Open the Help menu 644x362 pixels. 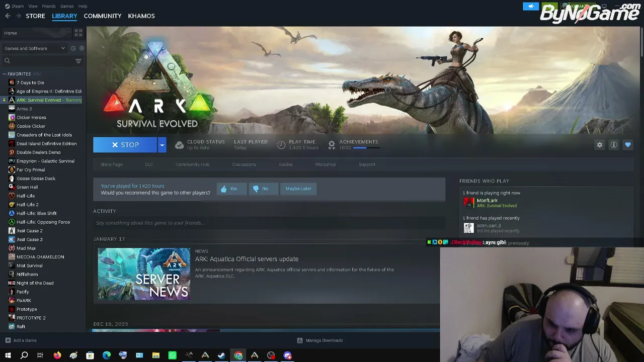[x=83, y=6]
